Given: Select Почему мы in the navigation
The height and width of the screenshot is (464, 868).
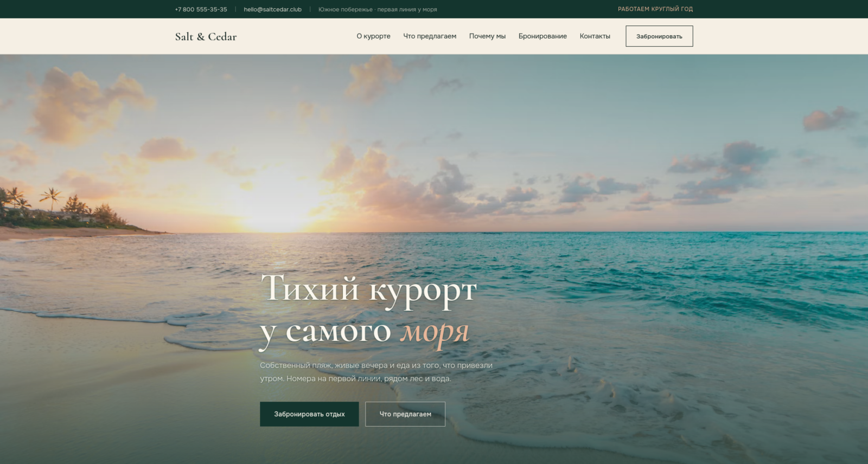Looking at the screenshot, I should tap(487, 36).
